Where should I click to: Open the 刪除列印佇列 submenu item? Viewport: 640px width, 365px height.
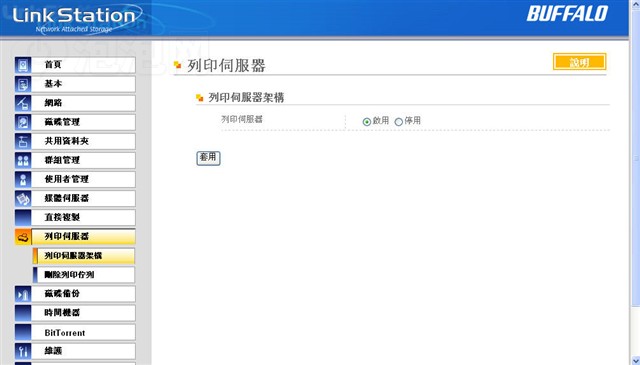tap(84, 275)
